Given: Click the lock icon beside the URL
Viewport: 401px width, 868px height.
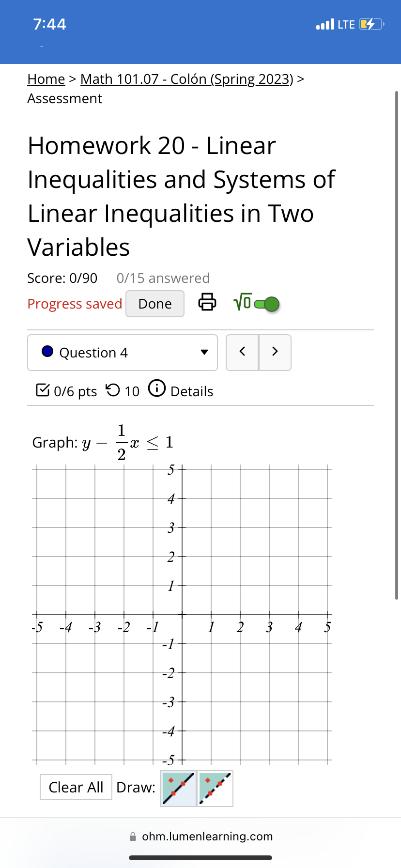Looking at the screenshot, I should click(133, 837).
